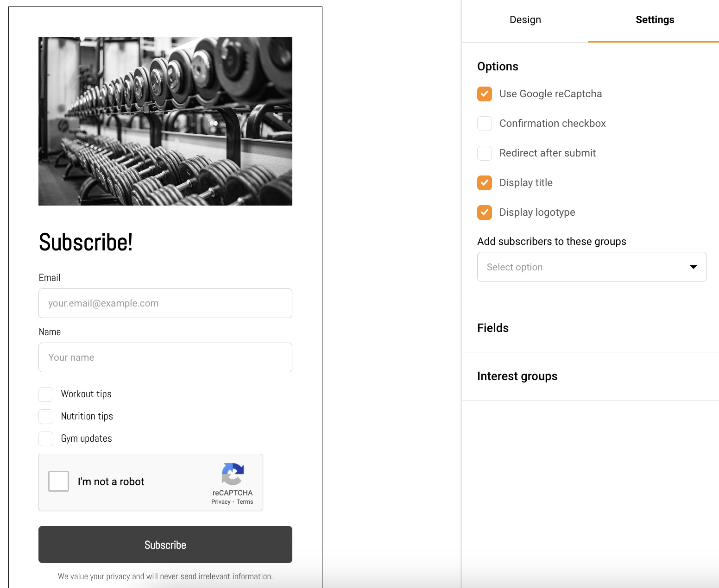
Task: Open the subscriber groups Select option dropdown
Action: click(592, 267)
